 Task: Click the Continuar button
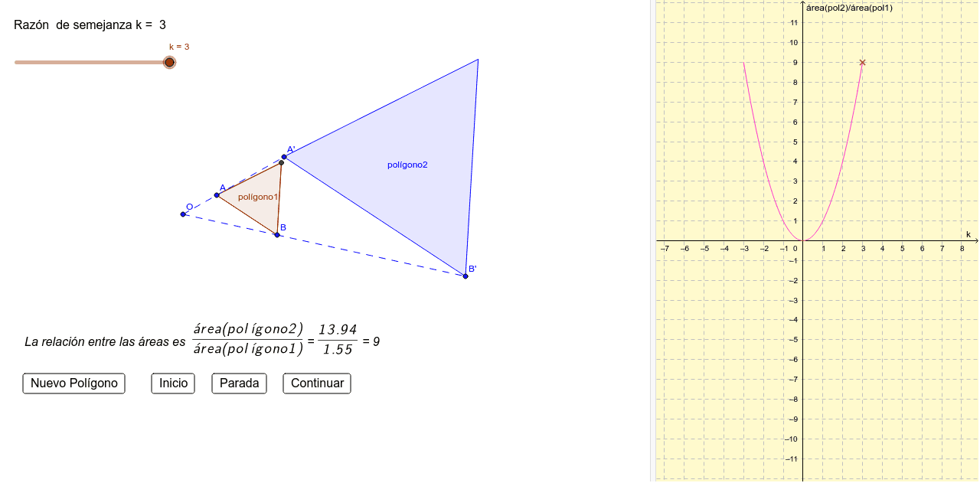click(317, 383)
